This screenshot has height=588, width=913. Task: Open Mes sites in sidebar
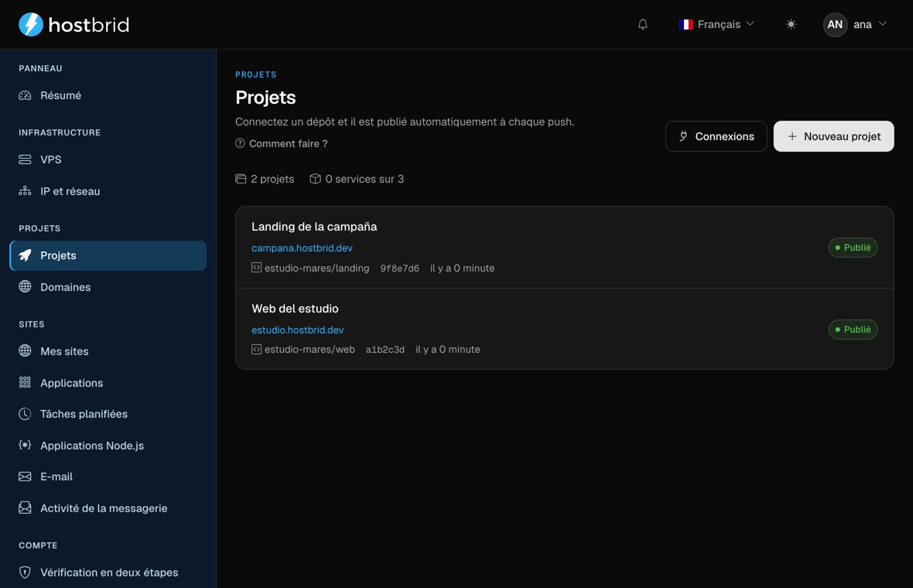coord(108,351)
